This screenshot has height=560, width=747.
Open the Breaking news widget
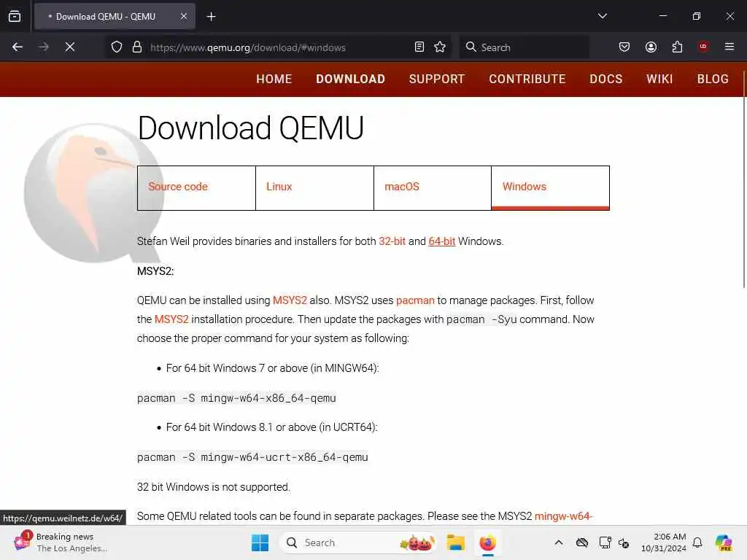click(x=61, y=542)
